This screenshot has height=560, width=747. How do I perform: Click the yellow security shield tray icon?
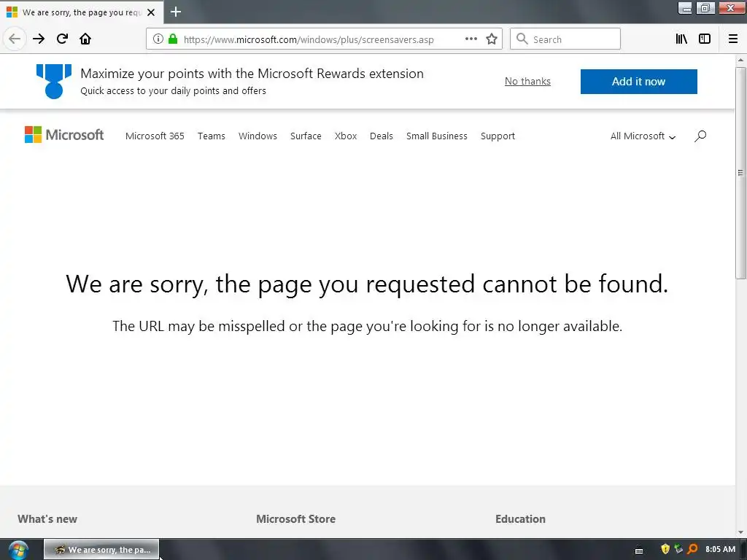(665, 550)
